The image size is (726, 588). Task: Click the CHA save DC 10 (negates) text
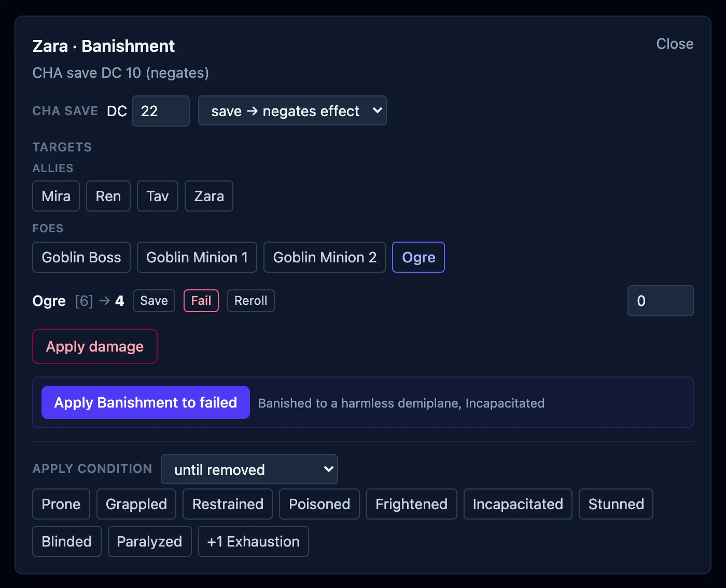tap(121, 73)
